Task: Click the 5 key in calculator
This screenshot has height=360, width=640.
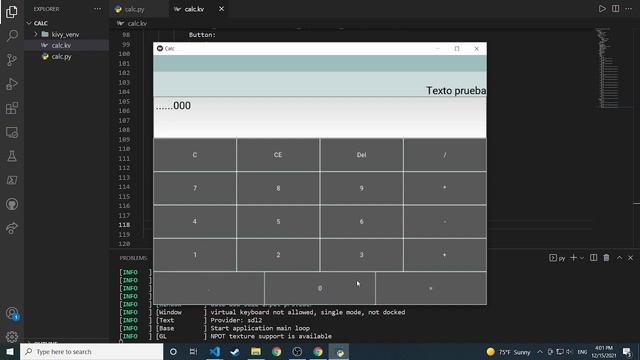Action: (x=278, y=221)
